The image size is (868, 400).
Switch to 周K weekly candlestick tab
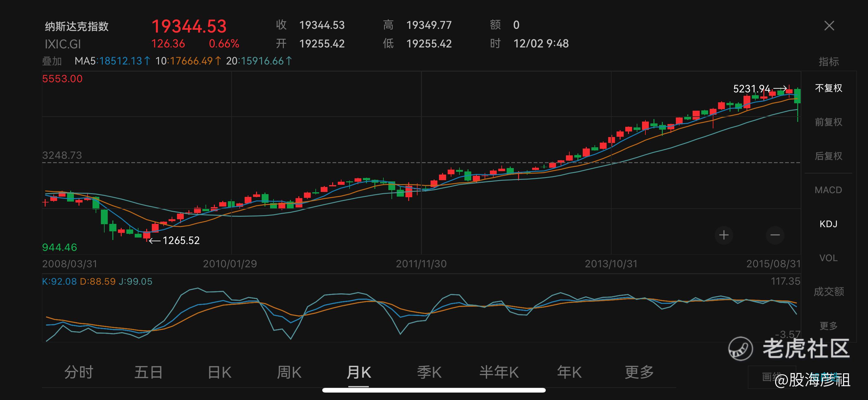click(x=289, y=372)
